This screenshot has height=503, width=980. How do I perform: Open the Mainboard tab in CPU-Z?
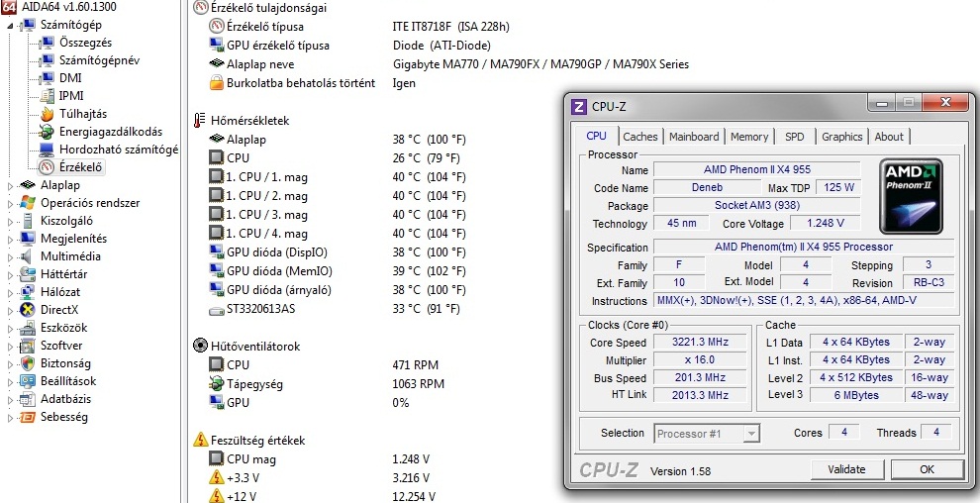(694, 137)
